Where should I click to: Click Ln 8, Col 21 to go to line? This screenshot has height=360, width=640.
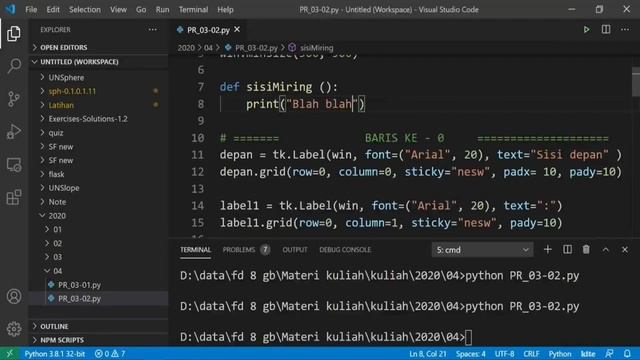click(x=428, y=354)
